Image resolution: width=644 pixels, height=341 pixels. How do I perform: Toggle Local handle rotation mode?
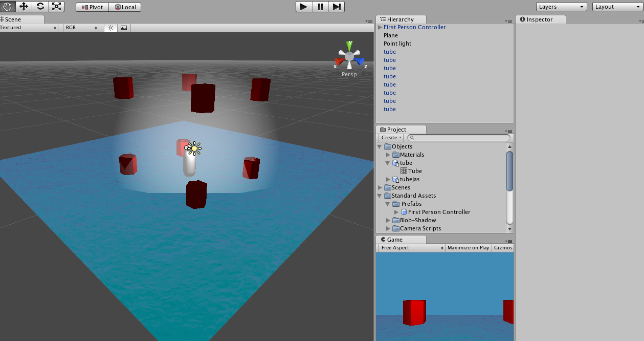[125, 7]
